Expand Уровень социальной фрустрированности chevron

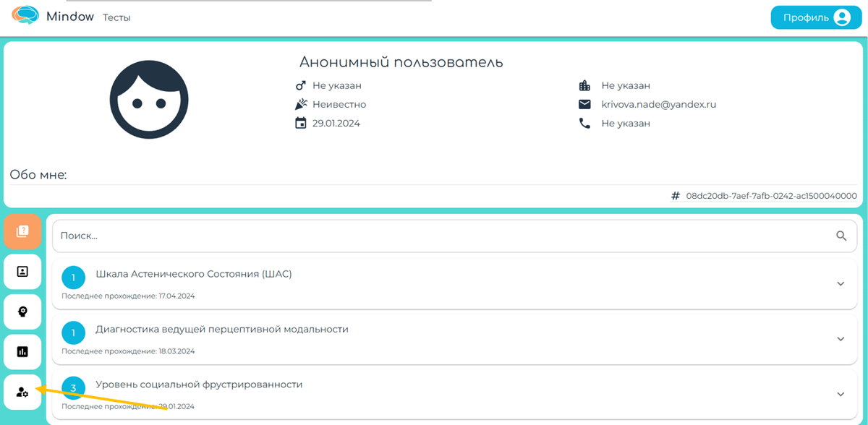coord(841,394)
